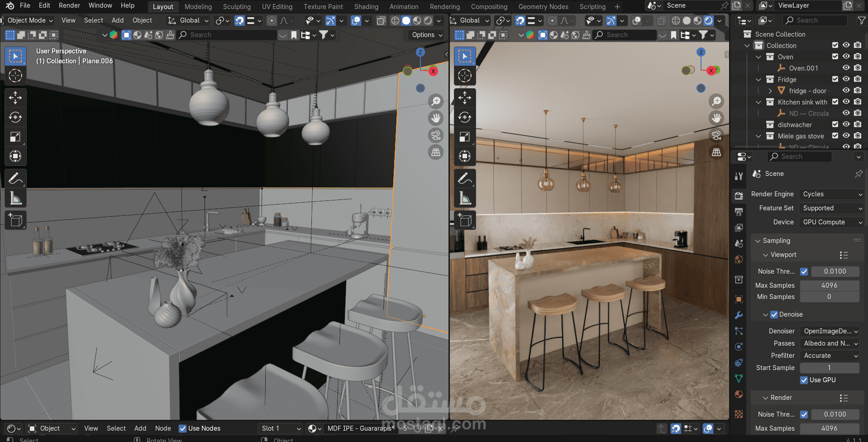Viewport: 868px width, 442px height.
Task: Hide the Oven collection in viewport
Action: point(846,57)
